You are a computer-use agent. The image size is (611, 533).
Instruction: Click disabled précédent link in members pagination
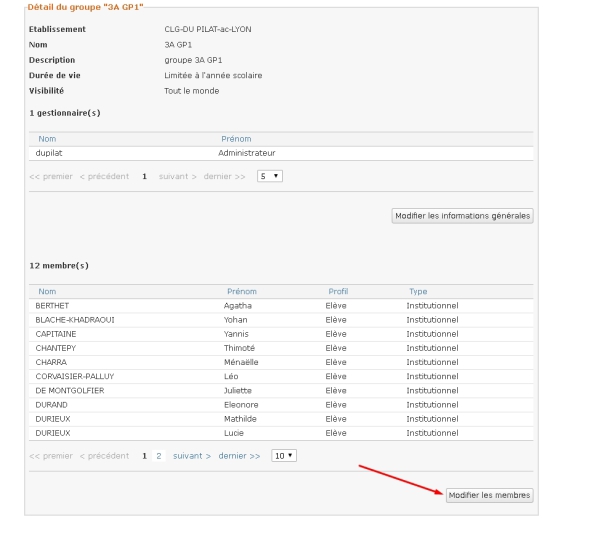point(104,456)
